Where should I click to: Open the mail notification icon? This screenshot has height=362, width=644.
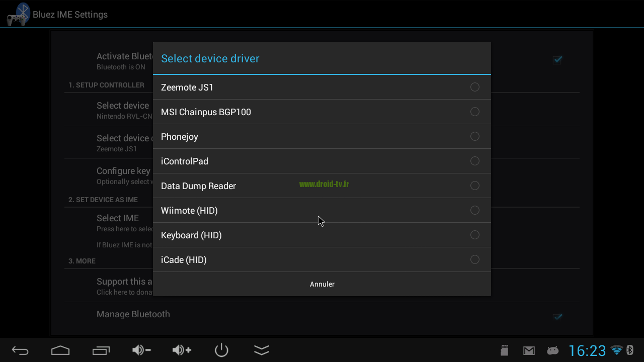tap(529, 351)
